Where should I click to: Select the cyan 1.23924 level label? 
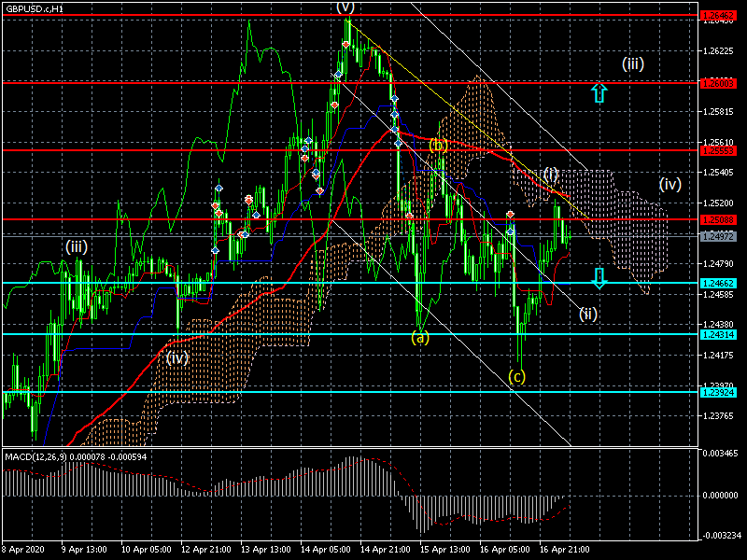[x=718, y=393]
